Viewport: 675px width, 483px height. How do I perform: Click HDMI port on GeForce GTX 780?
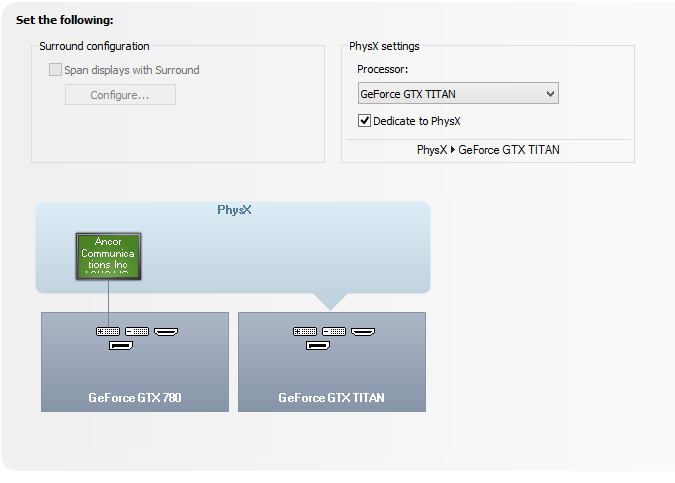click(166, 331)
